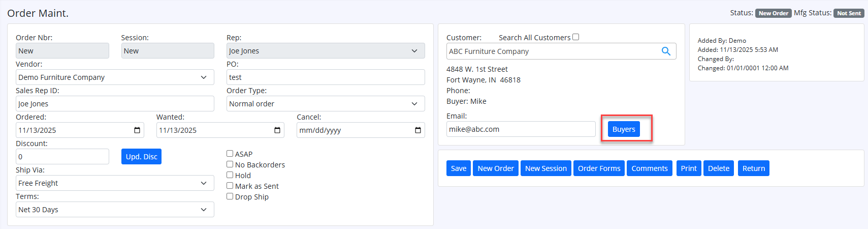
Task: Click the Upd. Disc button
Action: coord(141,157)
